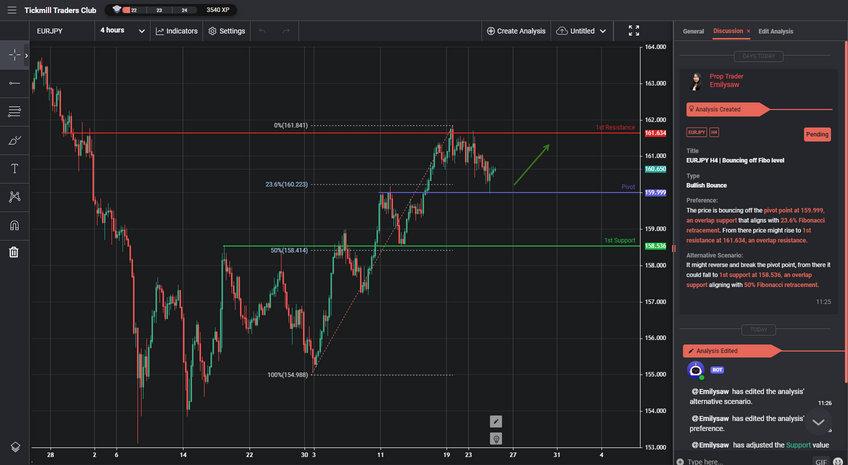Click the 159.999 pivot price tag
848x465 pixels.
[655, 192]
